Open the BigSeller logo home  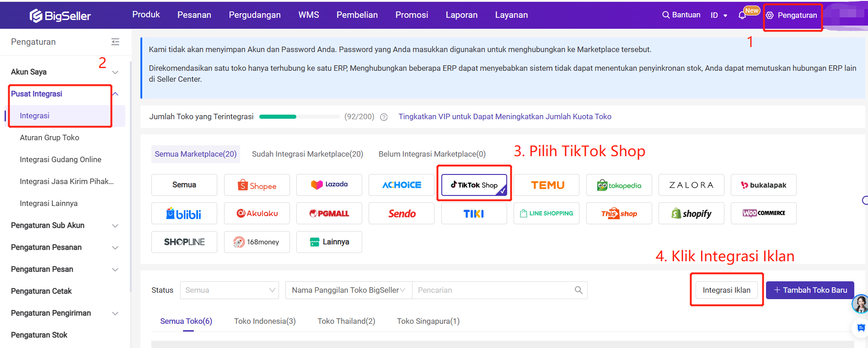(60, 16)
